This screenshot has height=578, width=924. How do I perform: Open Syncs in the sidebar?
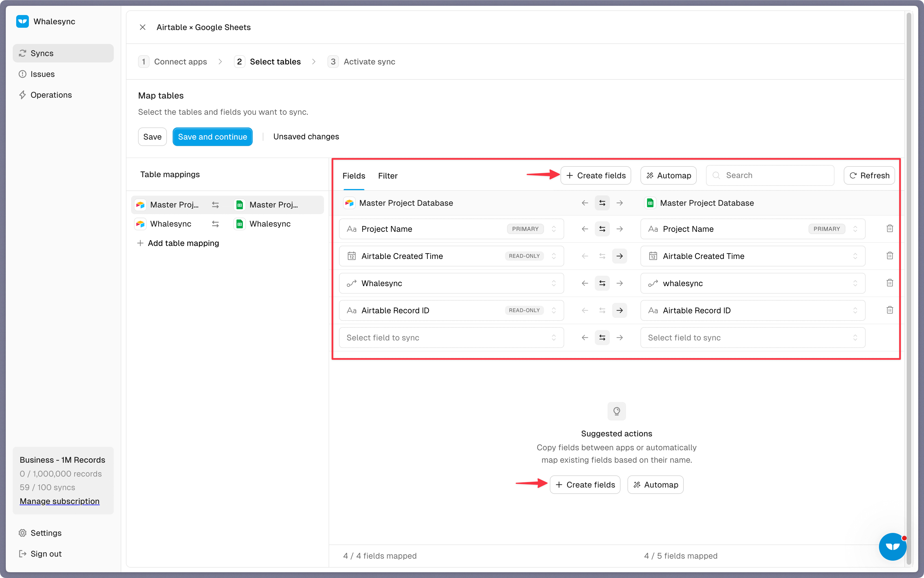tap(63, 53)
